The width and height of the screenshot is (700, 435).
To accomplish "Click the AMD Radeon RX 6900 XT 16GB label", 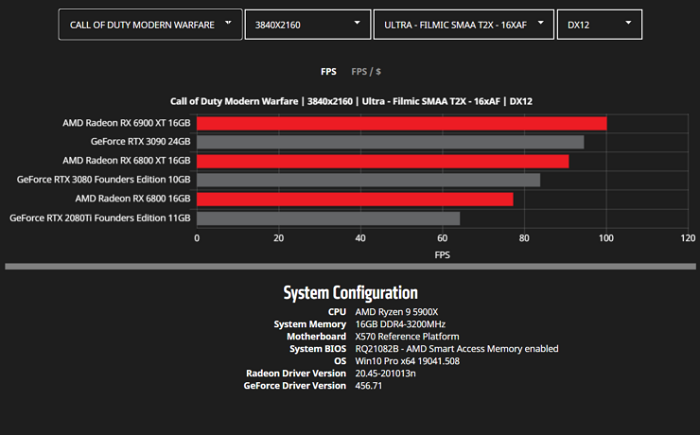I will (126, 123).
